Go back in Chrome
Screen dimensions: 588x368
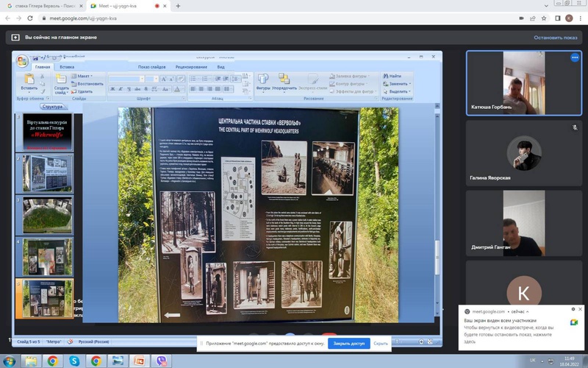[7, 18]
